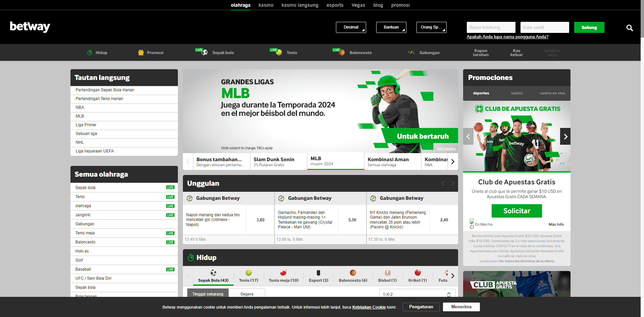Click Hidup section stopwatch icon
The height and width of the screenshot is (317, 644).
coord(191,258)
